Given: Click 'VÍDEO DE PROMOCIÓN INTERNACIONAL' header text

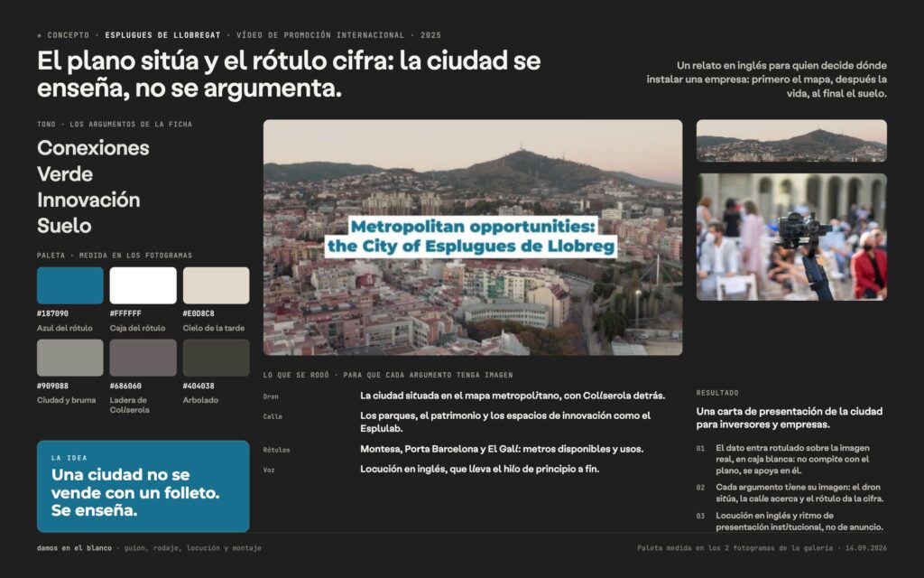Looking at the screenshot, I should [x=320, y=35].
